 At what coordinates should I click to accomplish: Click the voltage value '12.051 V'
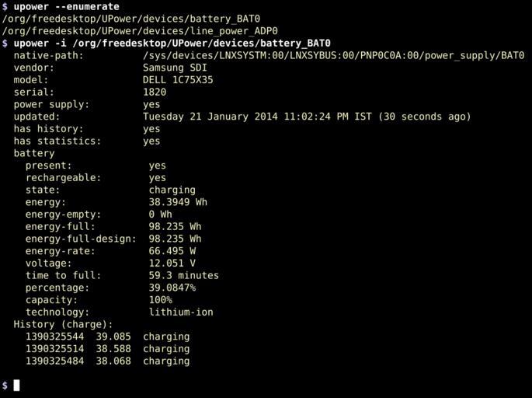tap(172, 263)
